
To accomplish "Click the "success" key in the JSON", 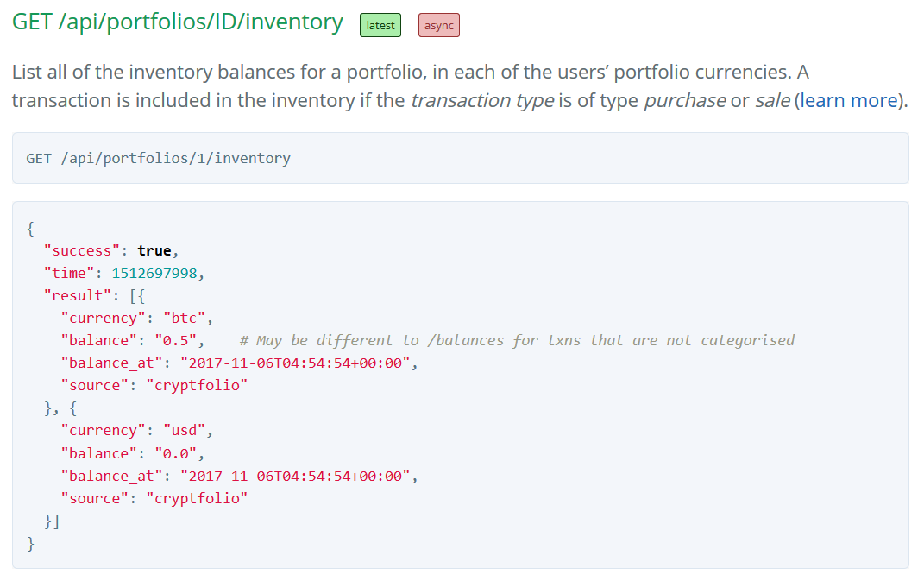I will 82,250.
